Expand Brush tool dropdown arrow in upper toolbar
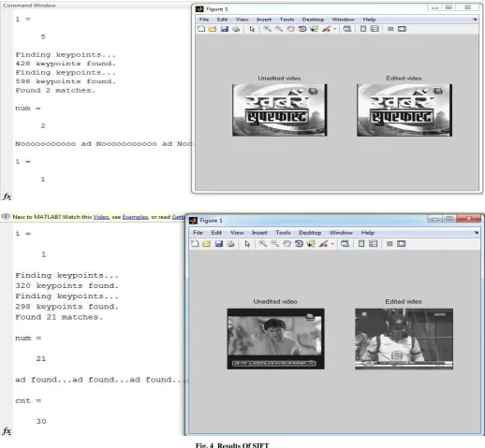 pos(335,29)
